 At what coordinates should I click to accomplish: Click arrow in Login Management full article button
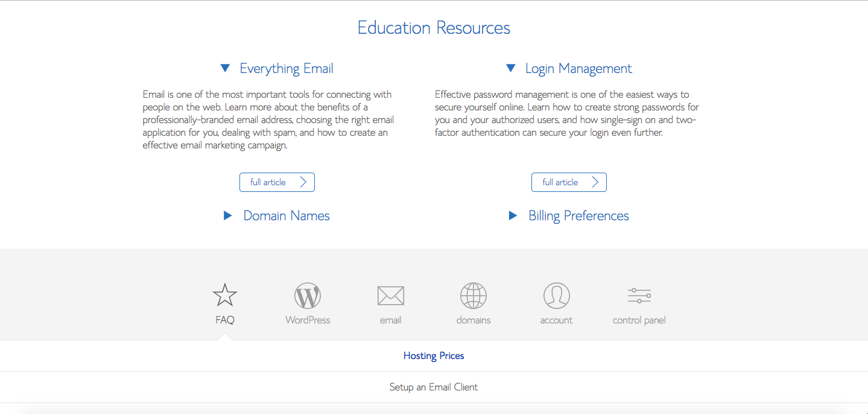[x=595, y=182]
